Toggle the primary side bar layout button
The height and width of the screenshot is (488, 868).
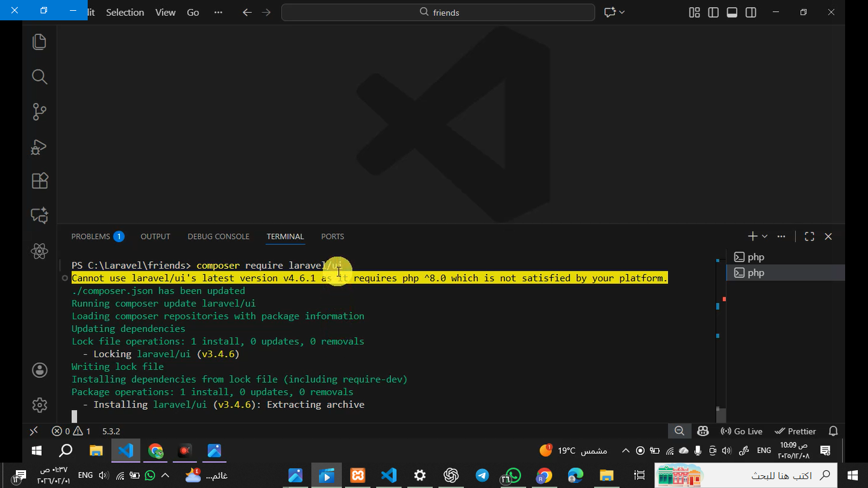713,13
